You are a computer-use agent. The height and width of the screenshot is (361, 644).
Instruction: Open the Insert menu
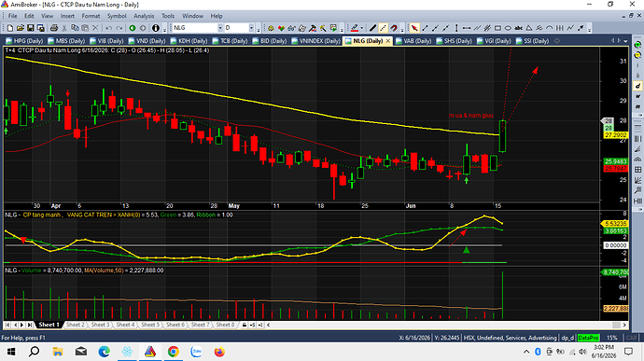(x=67, y=16)
